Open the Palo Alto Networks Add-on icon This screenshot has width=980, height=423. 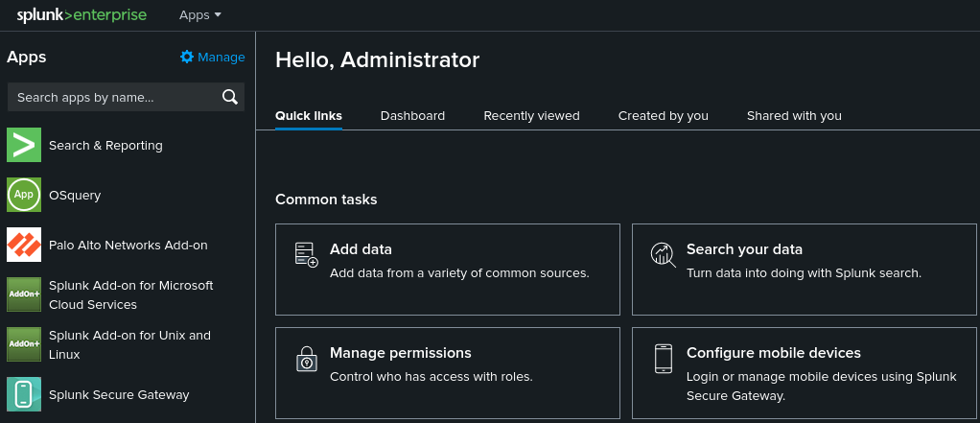tap(24, 245)
